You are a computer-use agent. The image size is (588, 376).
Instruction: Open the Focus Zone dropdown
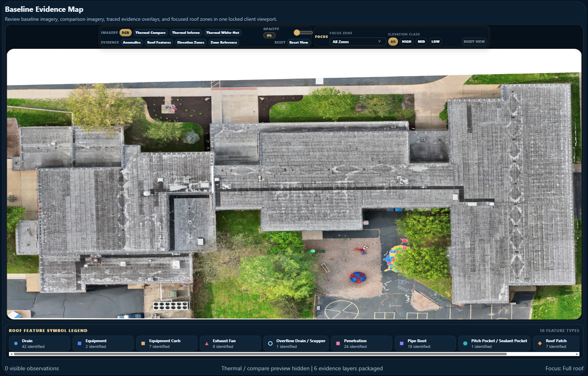click(x=358, y=42)
